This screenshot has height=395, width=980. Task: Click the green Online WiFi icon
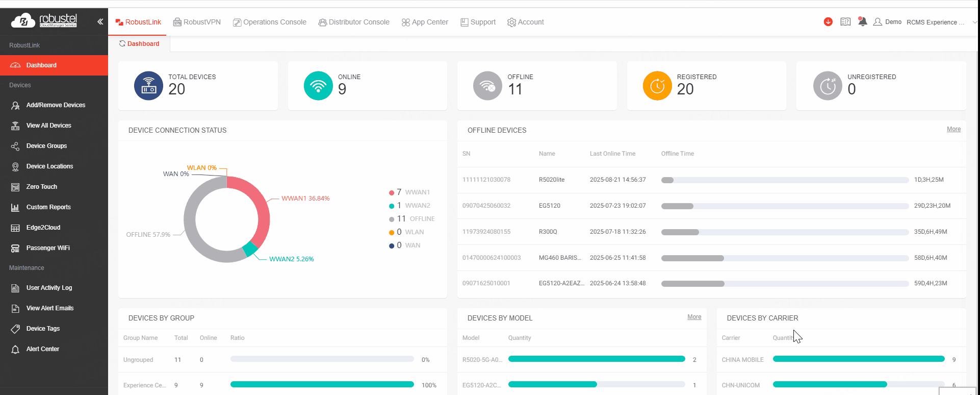point(318,86)
